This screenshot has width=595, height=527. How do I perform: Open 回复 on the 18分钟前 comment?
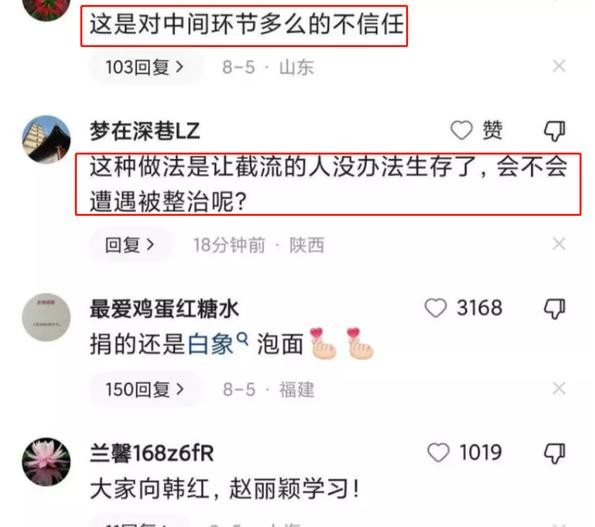tap(130, 245)
